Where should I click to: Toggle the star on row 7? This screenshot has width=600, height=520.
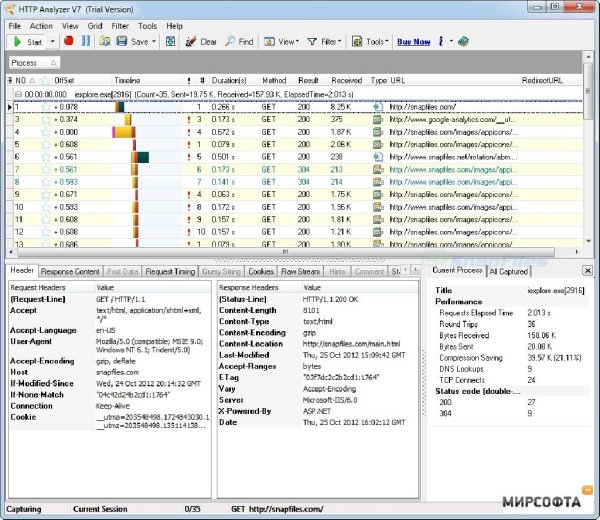point(46,170)
